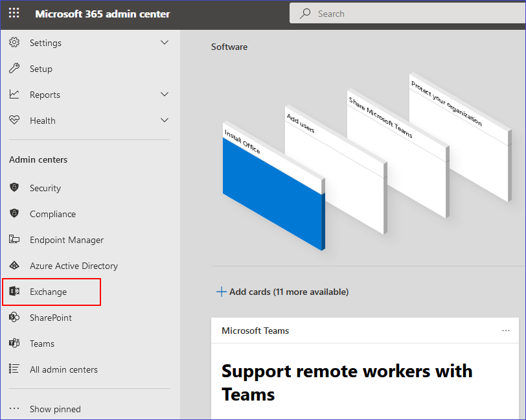This screenshot has height=420, width=526.
Task: Click the Endpoint Manager icon
Action: click(14, 240)
